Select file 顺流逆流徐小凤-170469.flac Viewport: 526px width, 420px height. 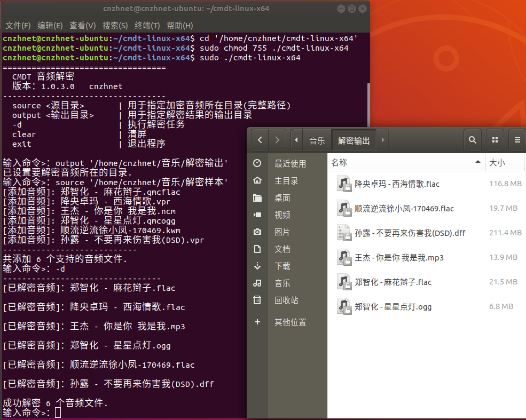404,209
